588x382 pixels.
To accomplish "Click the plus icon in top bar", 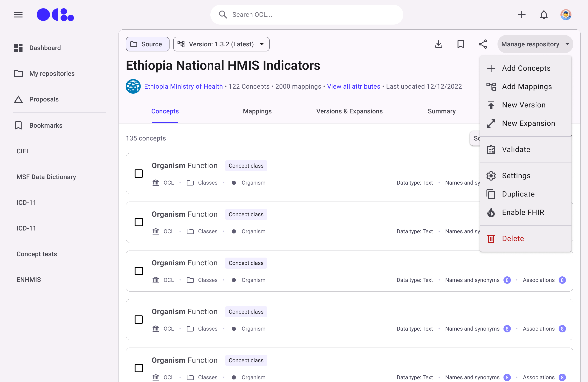I will click(x=522, y=15).
